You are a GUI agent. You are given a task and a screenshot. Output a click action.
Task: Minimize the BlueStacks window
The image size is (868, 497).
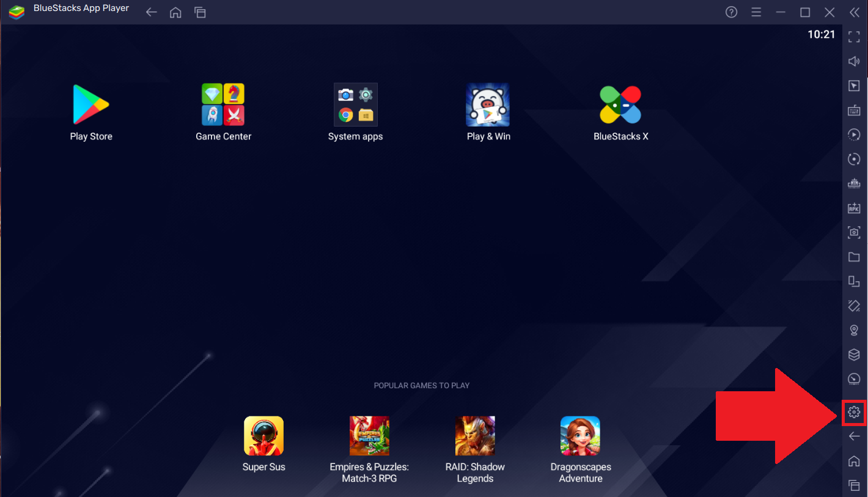coord(781,12)
